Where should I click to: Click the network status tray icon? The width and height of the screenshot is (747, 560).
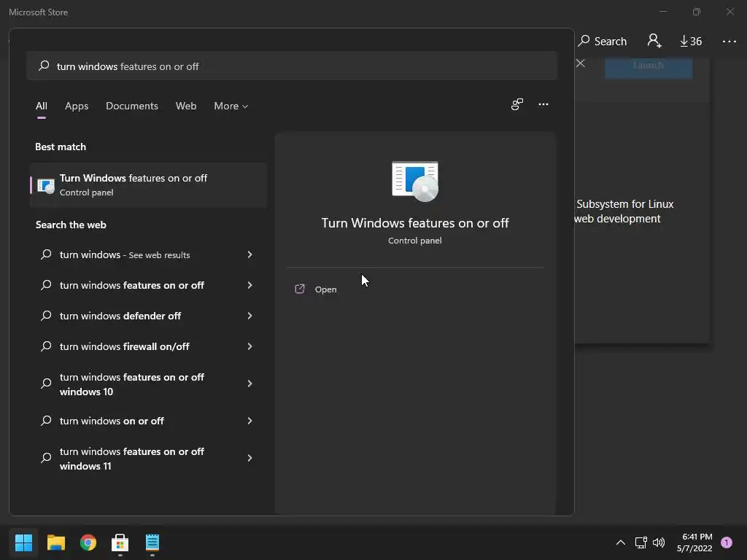pos(640,542)
